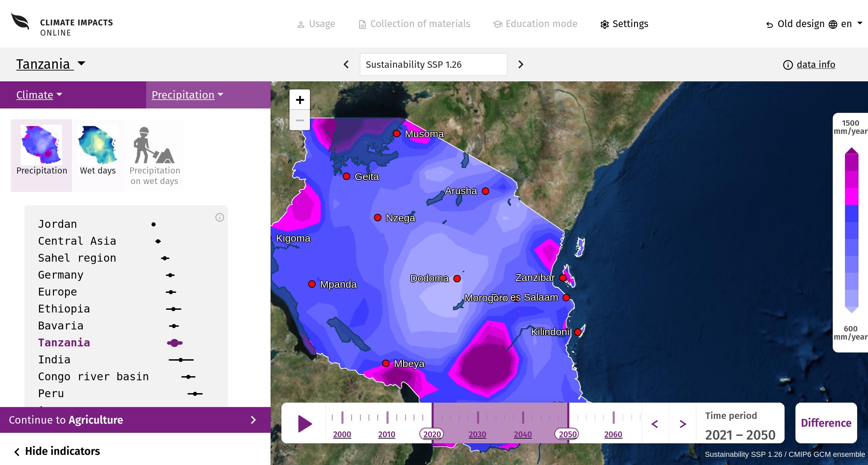The width and height of the screenshot is (868, 465).
Task: Click the Dar es Salaam city marker
Action: (x=566, y=298)
